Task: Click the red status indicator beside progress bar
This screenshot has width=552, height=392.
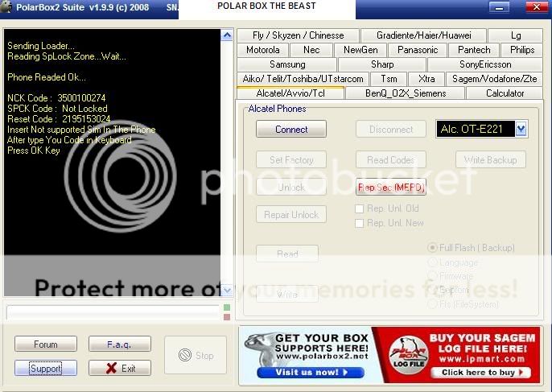Action: [227, 317]
